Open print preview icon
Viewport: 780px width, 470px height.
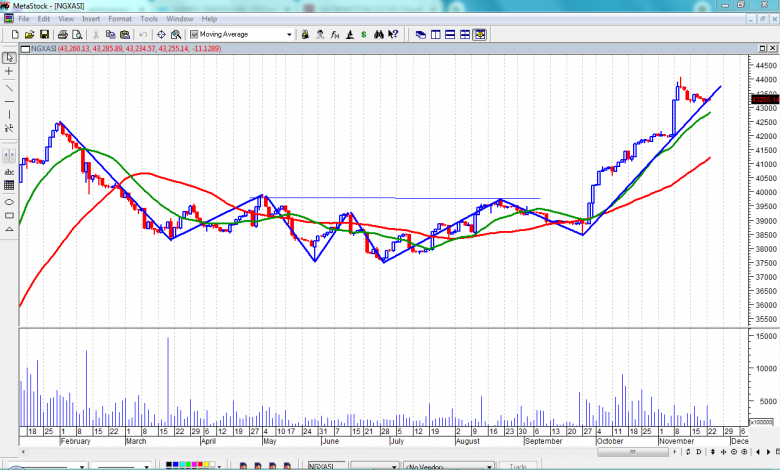click(77, 34)
